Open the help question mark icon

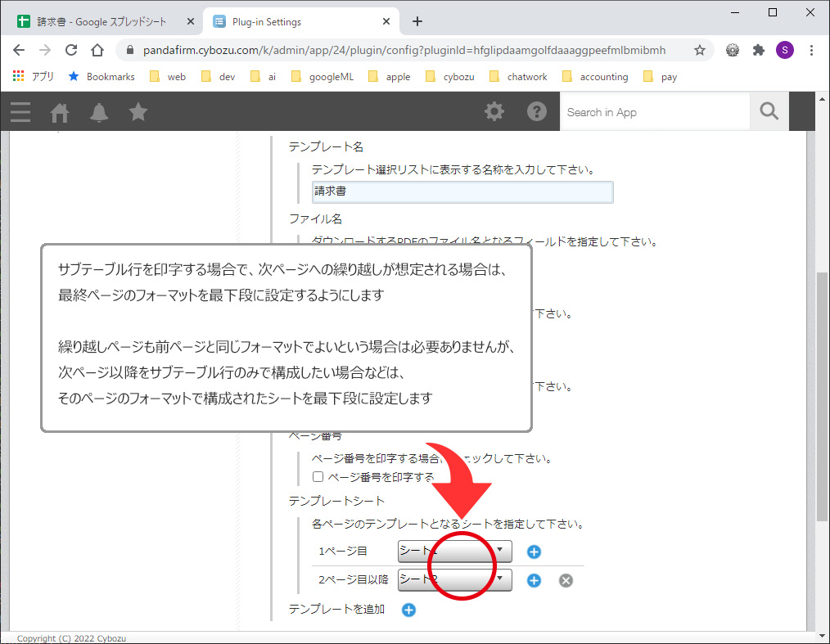tap(537, 112)
